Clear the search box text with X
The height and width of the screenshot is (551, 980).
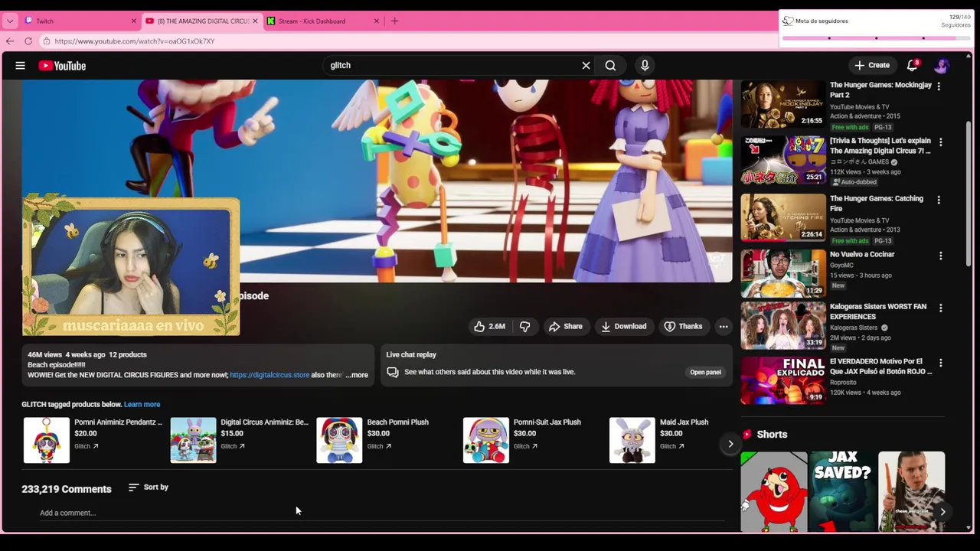coord(586,66)
